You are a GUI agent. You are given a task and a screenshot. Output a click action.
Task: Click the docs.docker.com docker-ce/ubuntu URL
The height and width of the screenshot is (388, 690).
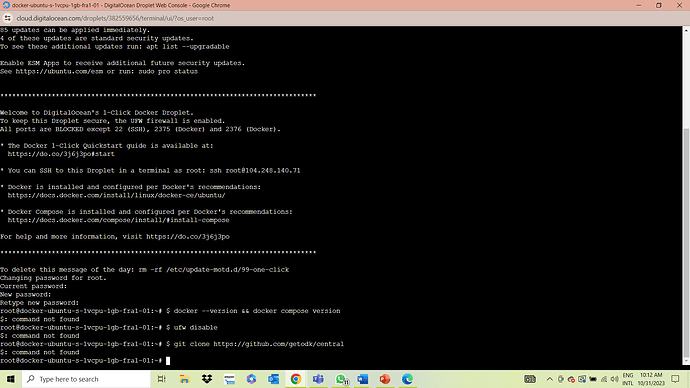coord(116,195)
